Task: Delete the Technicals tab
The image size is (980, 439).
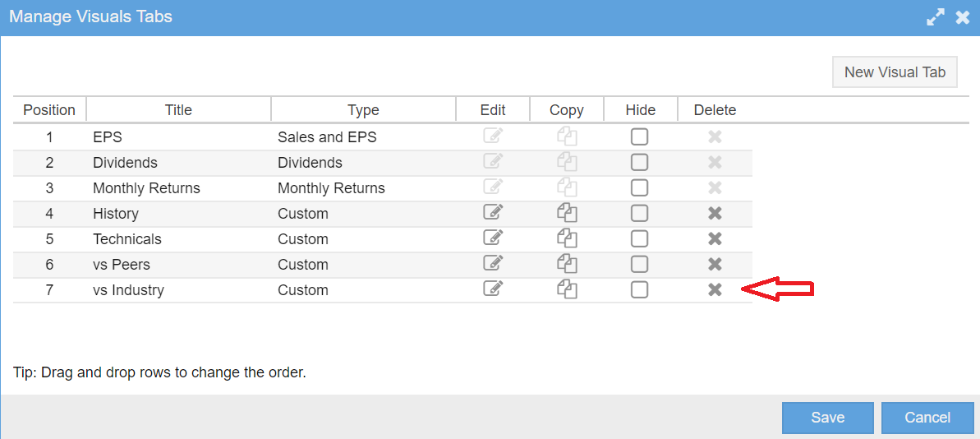Action: tap(715, 238)
